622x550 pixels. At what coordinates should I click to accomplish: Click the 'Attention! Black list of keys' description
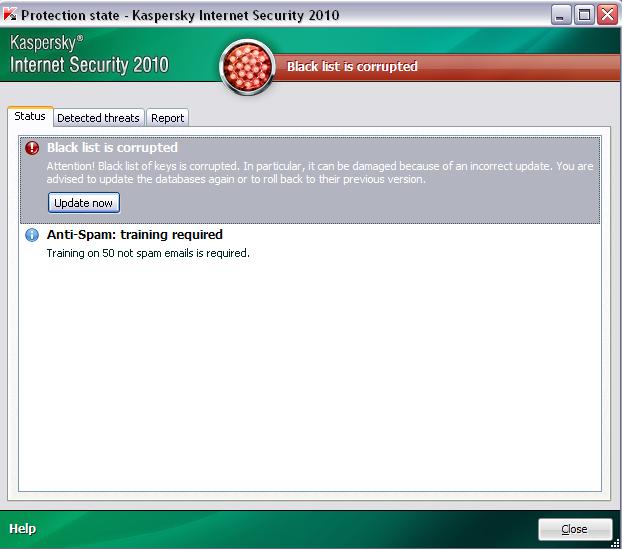(320, 172)
